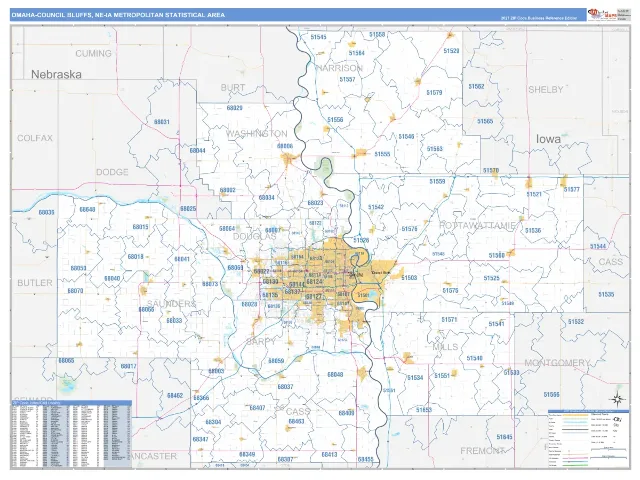Select ZIP code 51566

click(551, 395)
